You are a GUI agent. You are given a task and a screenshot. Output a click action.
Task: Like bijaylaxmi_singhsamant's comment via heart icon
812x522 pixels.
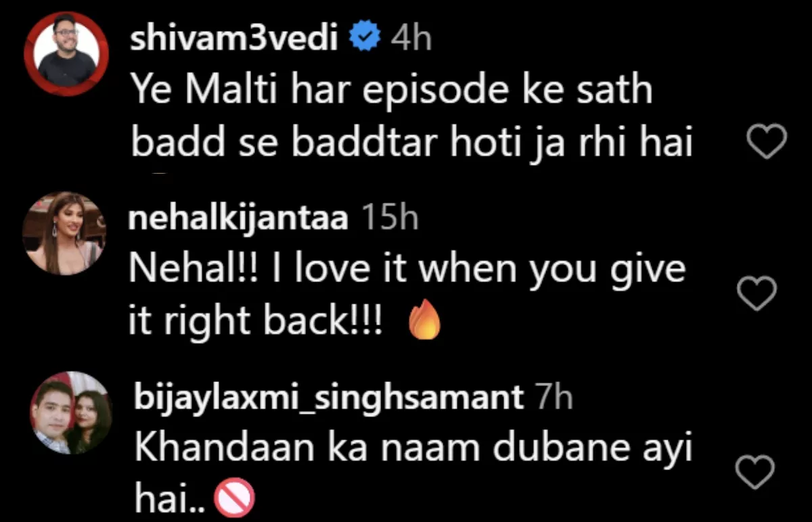(x=754, y=471)
